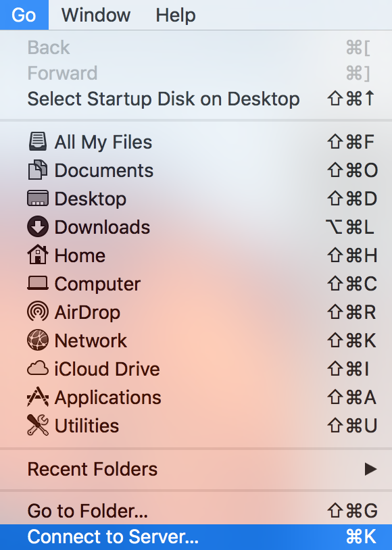Screen dimensions: 392x550
Task: Click the Computer icon
Action: [x=37, y=284]
